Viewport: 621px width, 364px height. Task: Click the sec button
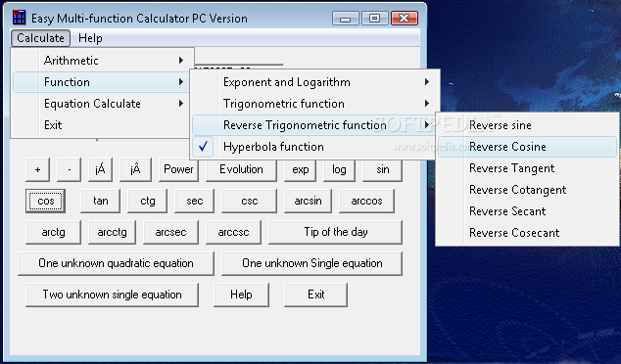195,201
